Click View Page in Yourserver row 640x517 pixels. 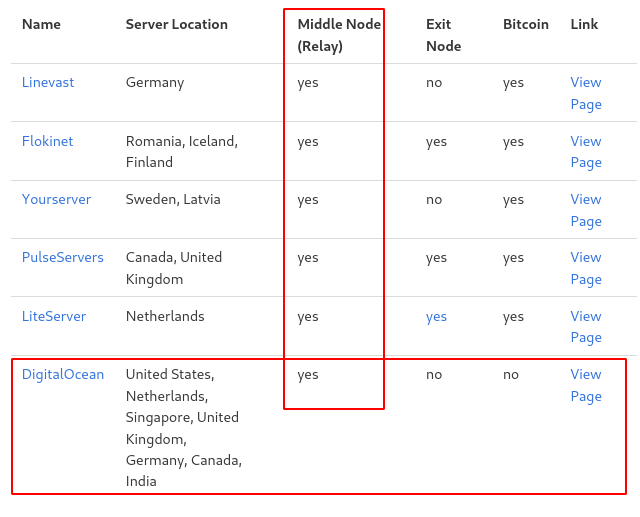tap(585, 210)
